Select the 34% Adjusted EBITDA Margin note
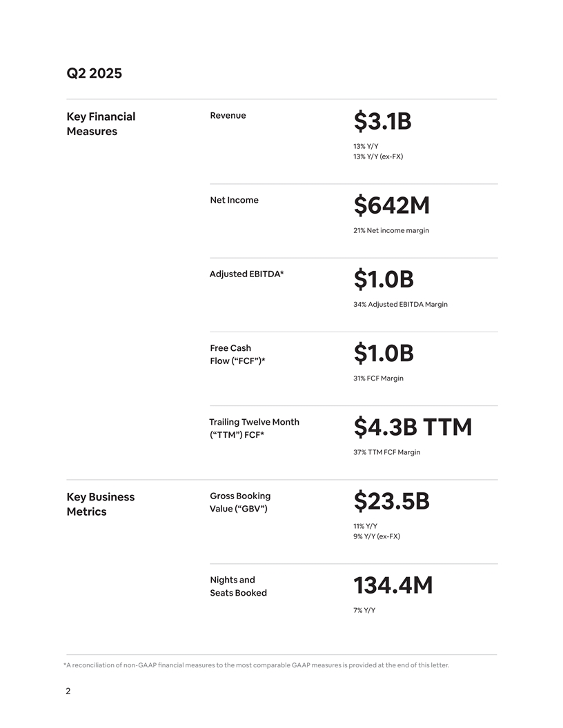The height and width of the screenshot is (728, 563). coord(400,304)
